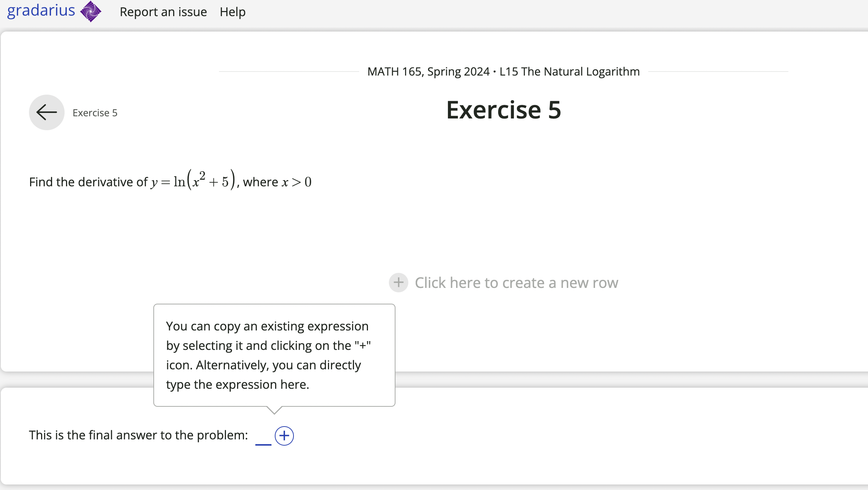Click the tooltip about copying expressions
This screenshot has width=868, height=490.
[x=274, y=355]
